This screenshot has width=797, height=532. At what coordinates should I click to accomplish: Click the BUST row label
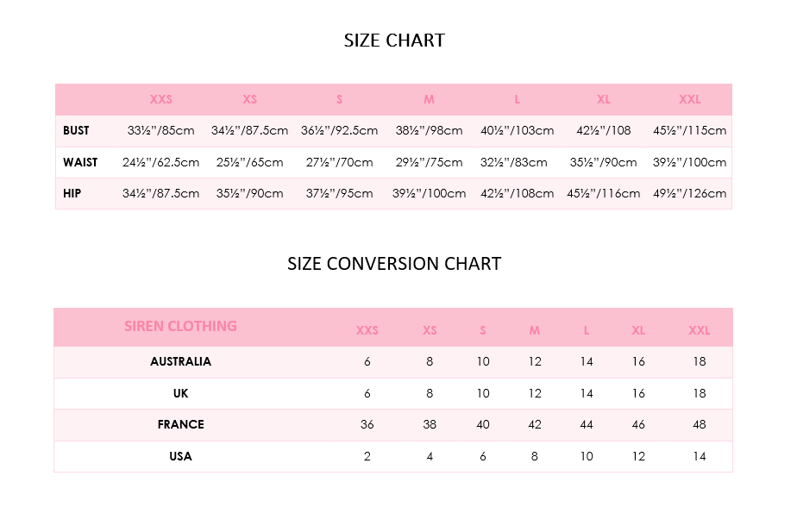(x=76, y=130)
